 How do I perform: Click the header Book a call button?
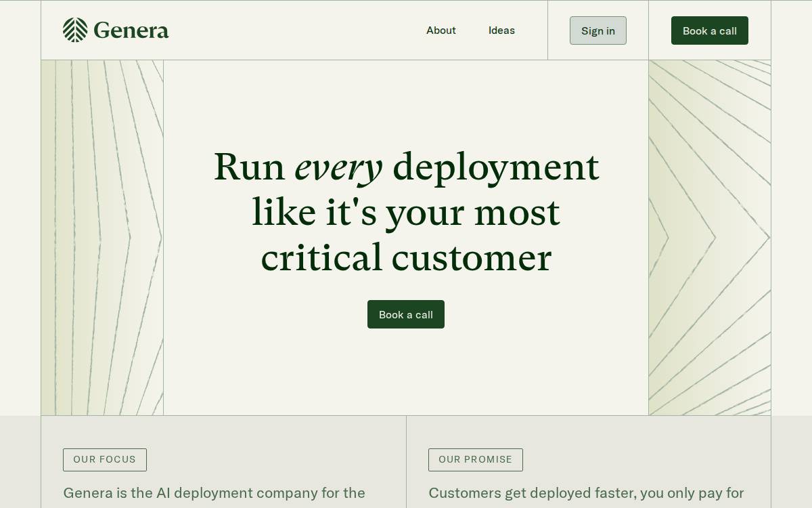(x=710, y=30)
